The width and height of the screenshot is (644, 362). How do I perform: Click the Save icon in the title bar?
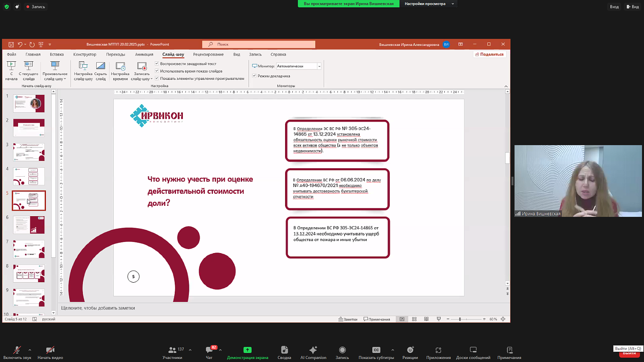pos(11,44)
